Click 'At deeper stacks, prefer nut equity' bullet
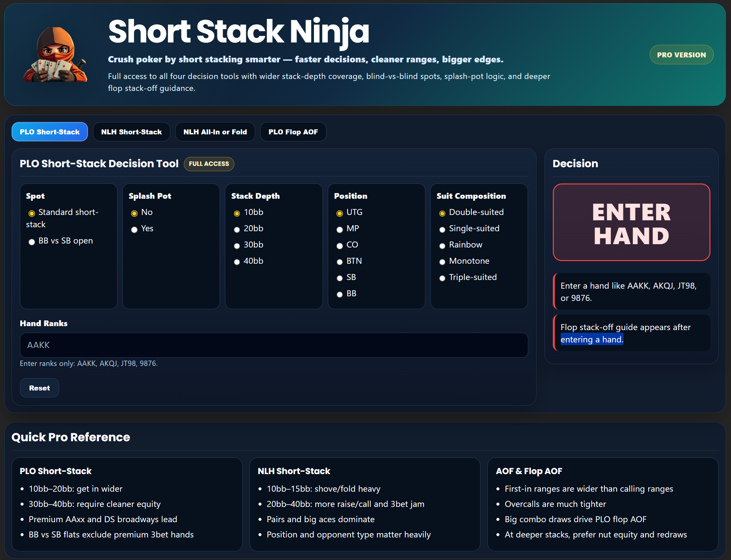This screenshot has width=731, height=560. pyautogui.click(x=596, y=534)
